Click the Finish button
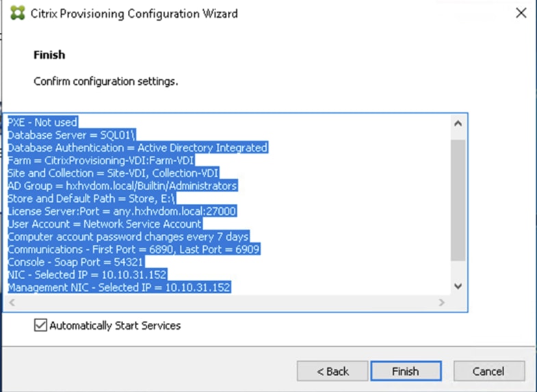 [406, 371]
